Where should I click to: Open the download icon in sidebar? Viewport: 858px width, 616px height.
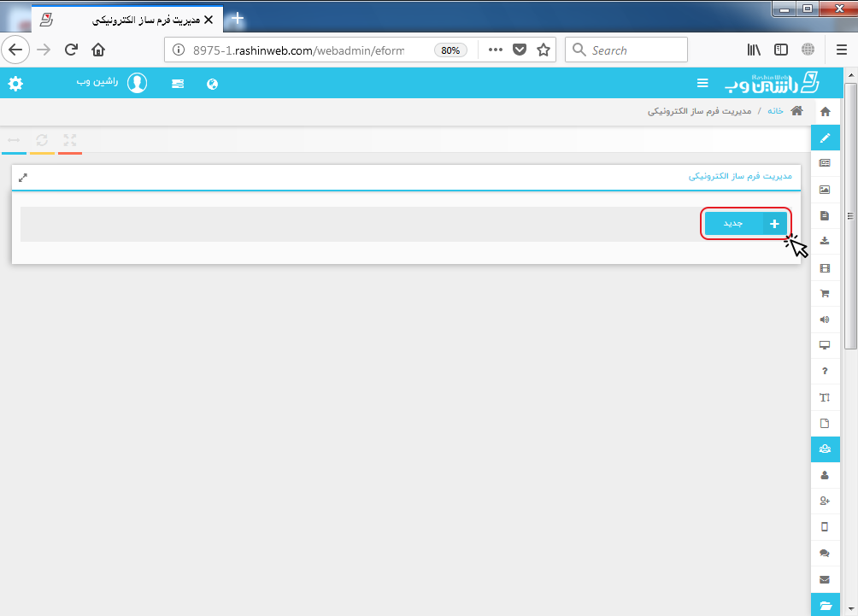click(825, 241)
